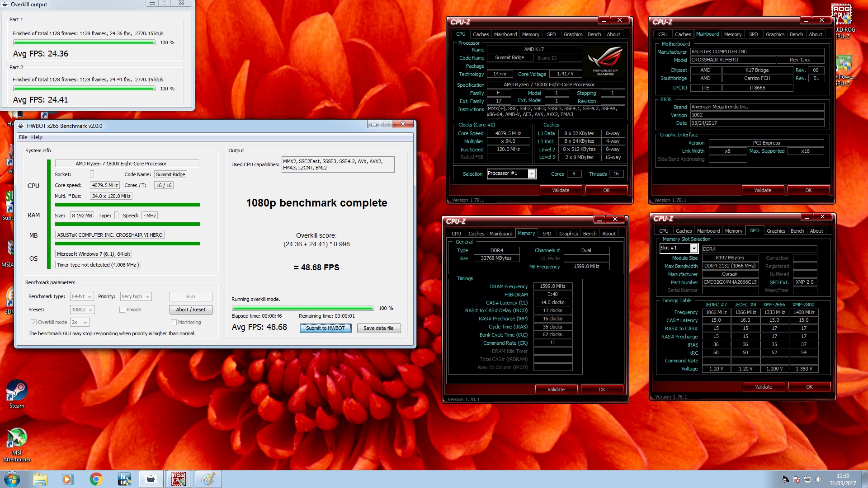The width and height of the screenshot is (868, 488).
Task: Click OK in the CPU-Z Mainboard window
Action: (x=808, y=190)
